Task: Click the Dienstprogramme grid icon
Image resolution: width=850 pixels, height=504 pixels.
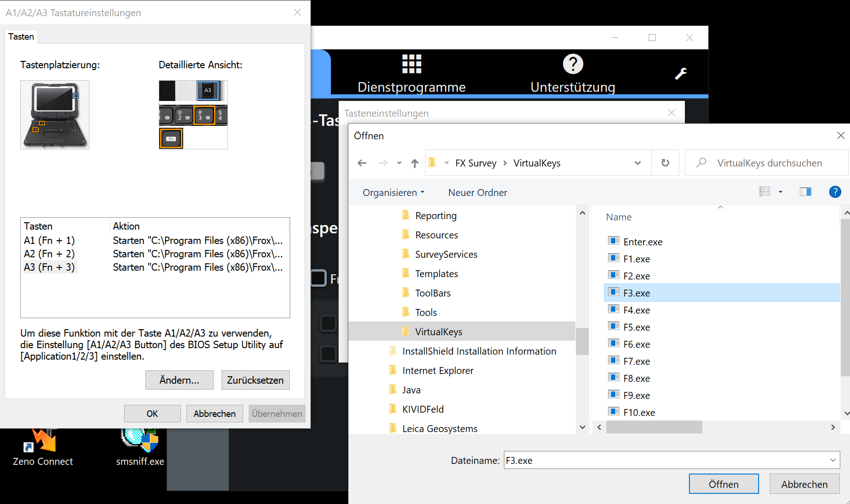Action: [411, 64]
